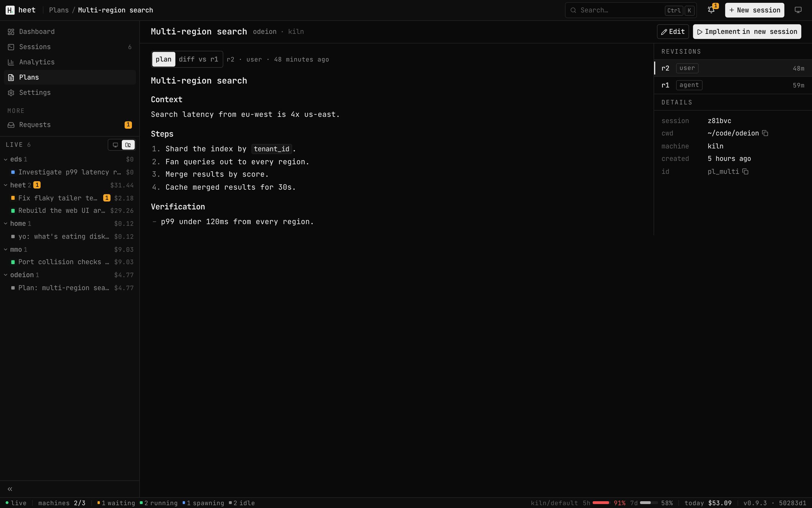Viewport: 812px width, 508px height.
Task: Switch live list to folder grouping
Action: tap(128, 145)
